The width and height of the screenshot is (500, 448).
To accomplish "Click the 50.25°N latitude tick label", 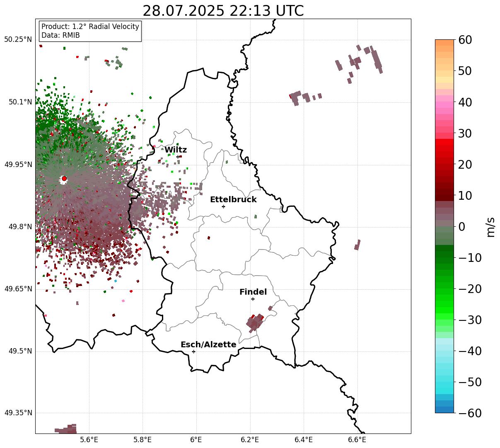I will coord(18,40).
